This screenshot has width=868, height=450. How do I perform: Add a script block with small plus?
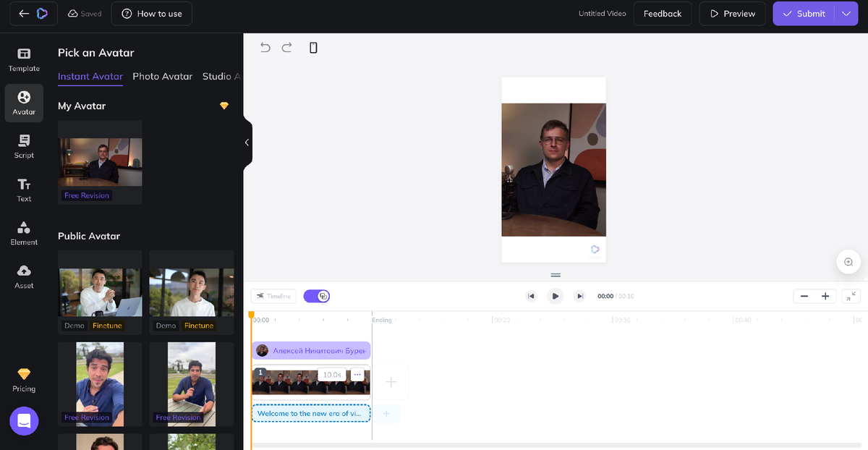coord(386,413)
